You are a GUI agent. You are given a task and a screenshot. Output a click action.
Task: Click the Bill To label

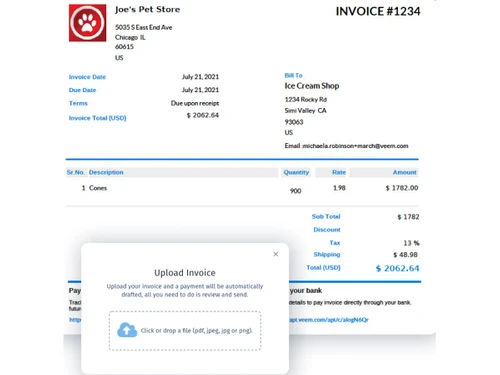[x=293, y=75]
